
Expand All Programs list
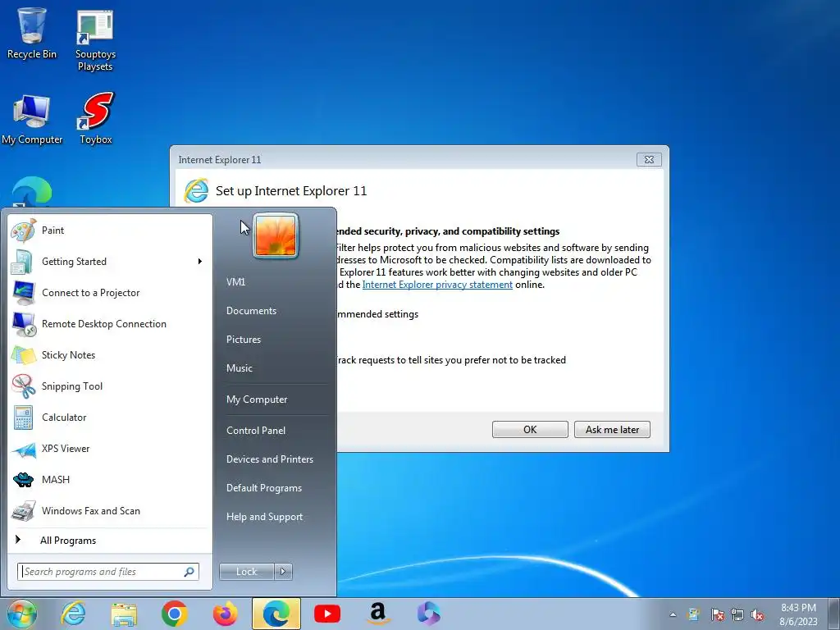pos(110,540)
